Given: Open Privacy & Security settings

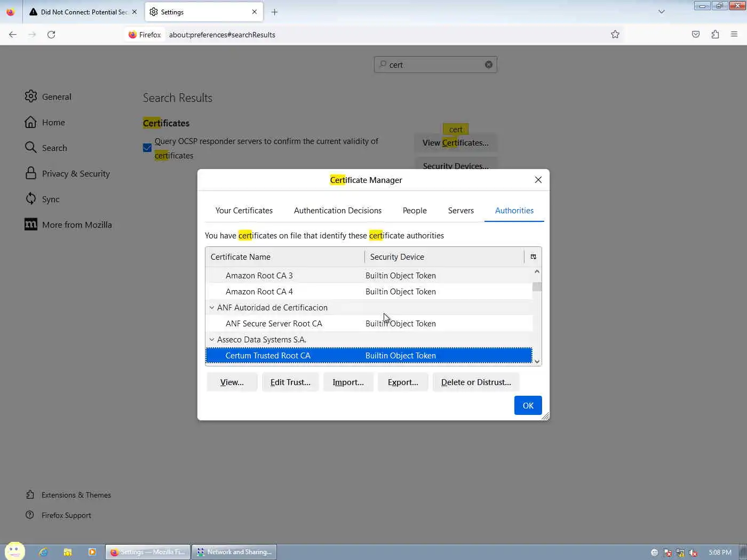Looking at the screenshot, I should [67, 173].
